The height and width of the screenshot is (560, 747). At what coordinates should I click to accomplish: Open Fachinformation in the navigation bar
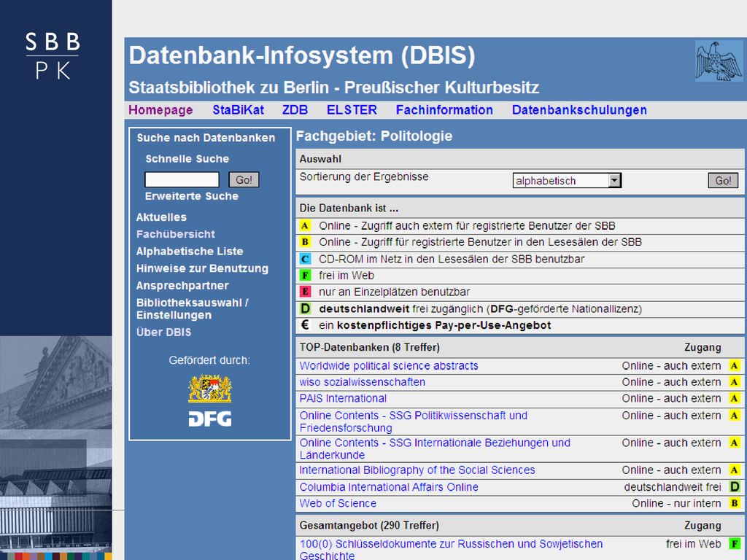444,110
